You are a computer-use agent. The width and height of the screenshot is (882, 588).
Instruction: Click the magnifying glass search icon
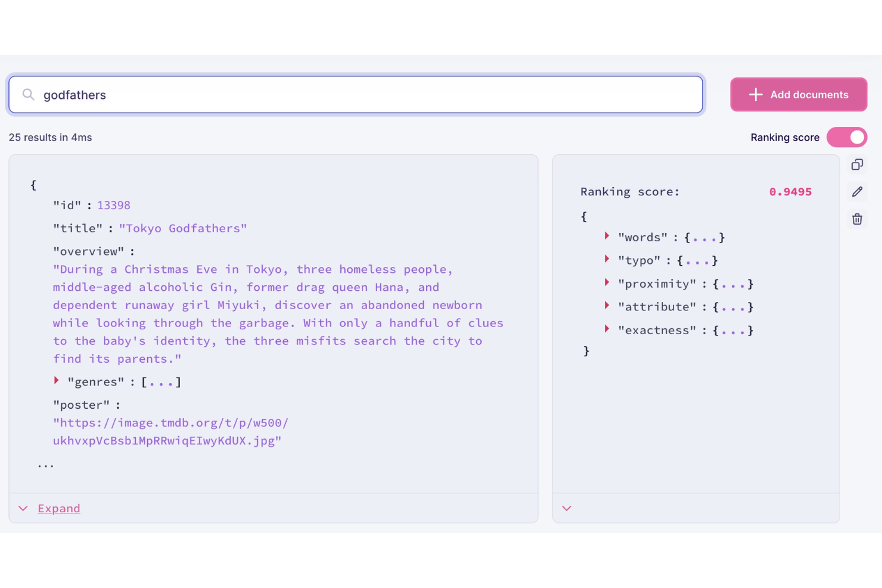[28, 95]
